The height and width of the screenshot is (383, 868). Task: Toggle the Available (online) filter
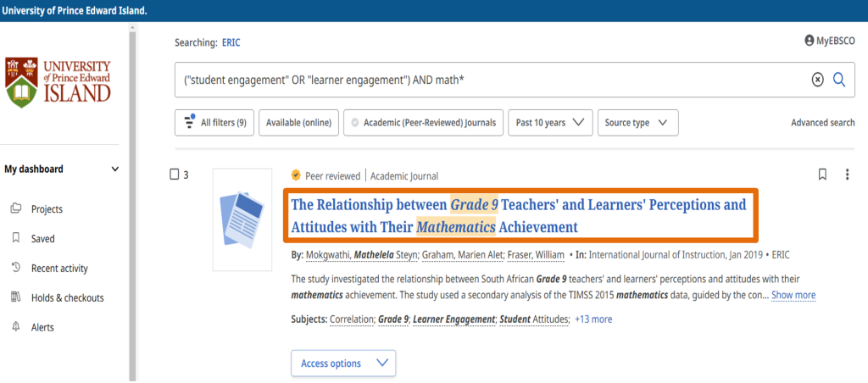click(298, 122)
